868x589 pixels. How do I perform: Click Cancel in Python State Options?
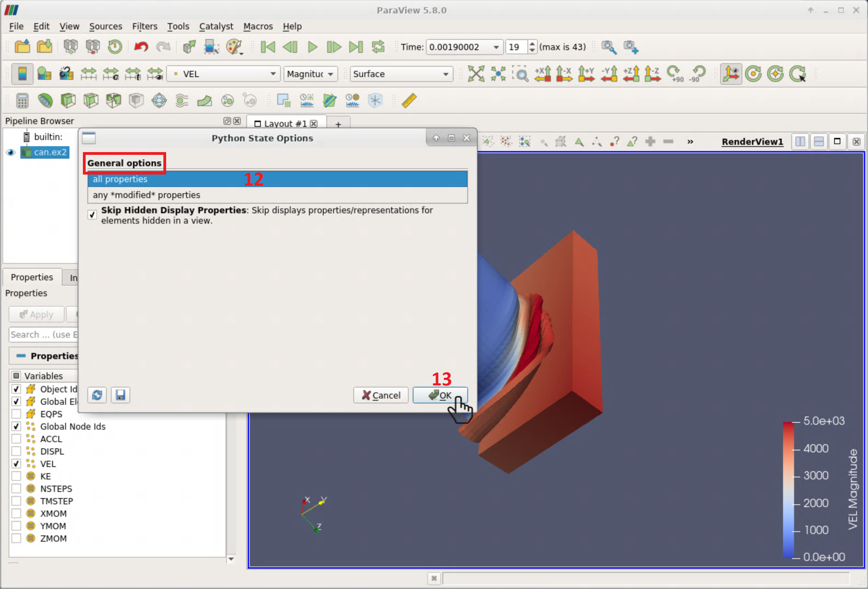[x=381, y=395]
